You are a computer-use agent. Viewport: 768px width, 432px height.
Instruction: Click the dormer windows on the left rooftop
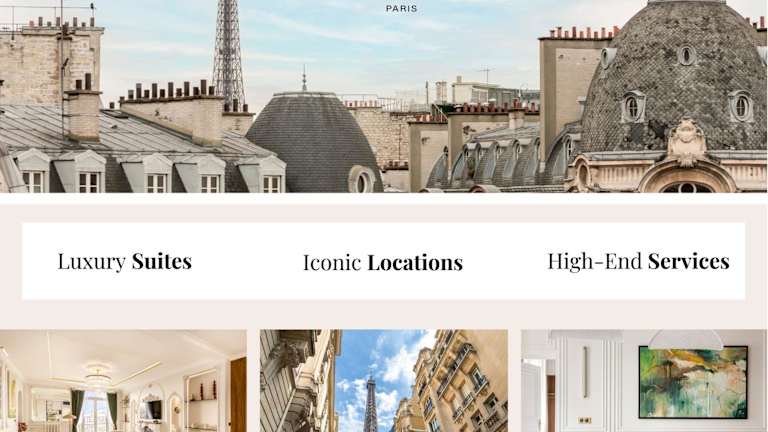[x=147, y=172]
